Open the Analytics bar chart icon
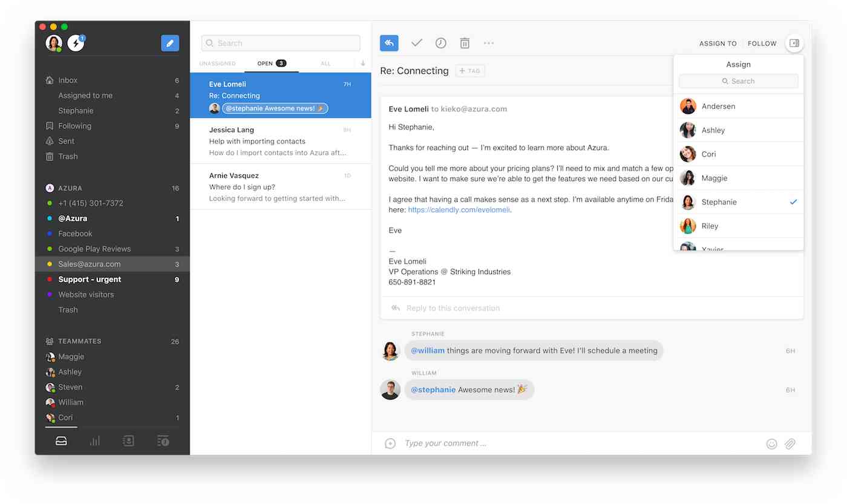 click(x=95, y=440)
